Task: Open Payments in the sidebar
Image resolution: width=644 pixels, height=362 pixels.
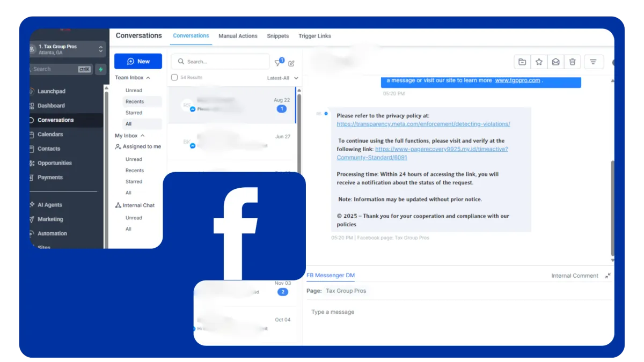Action: 50,178
